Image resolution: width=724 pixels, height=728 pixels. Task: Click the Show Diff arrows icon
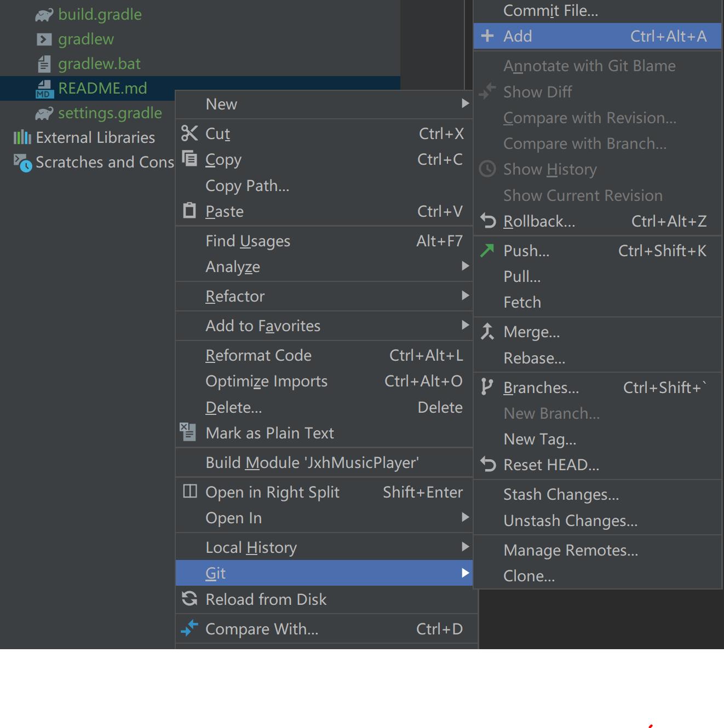(487, 91)
